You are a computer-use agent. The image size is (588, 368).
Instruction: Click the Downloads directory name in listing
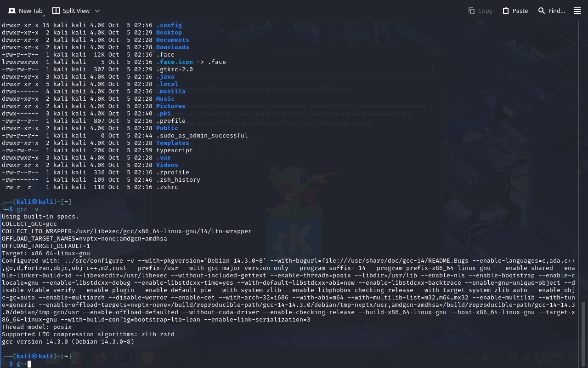172,47
